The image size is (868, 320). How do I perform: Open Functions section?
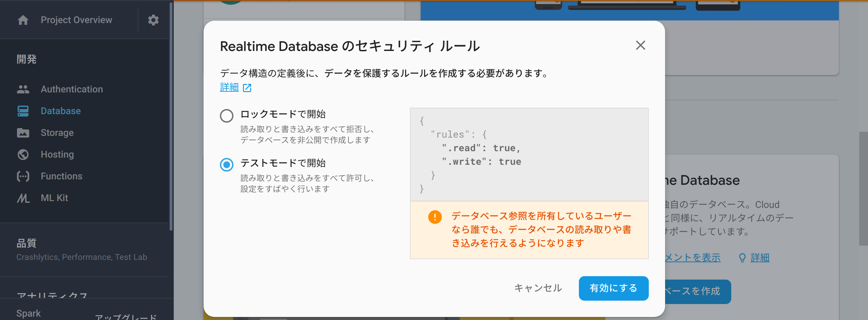(61, 176)
